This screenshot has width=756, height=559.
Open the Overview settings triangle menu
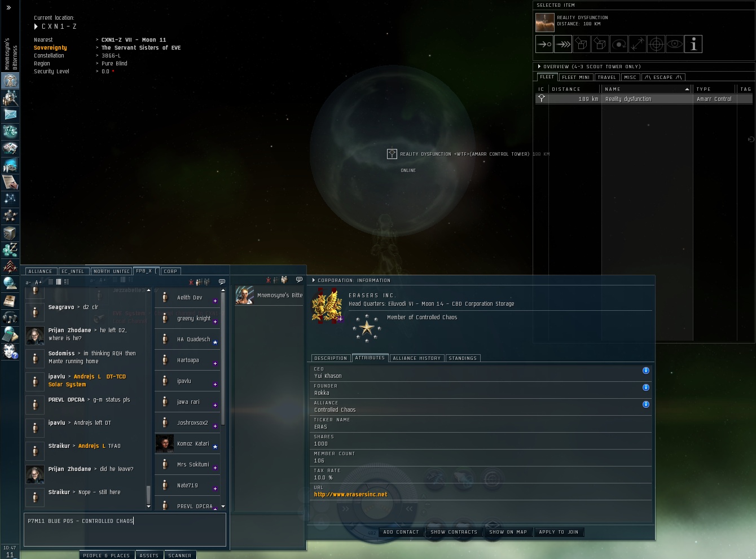pyautogui.click(x=539, y=67)
